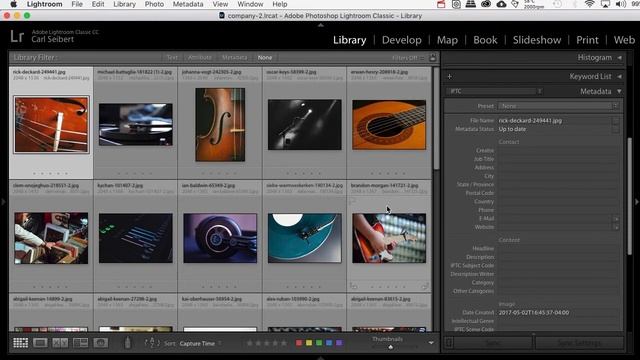Open the File menu
This screenshot has width=640, height=360.
[77, 4]
